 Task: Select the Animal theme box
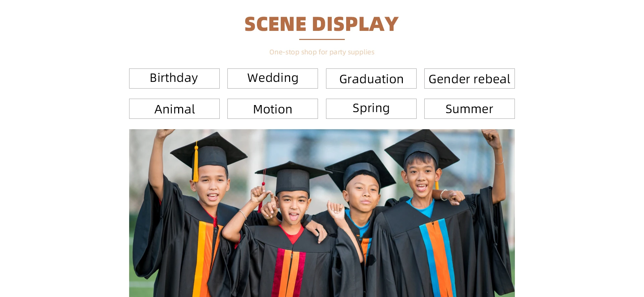point(174,109)
